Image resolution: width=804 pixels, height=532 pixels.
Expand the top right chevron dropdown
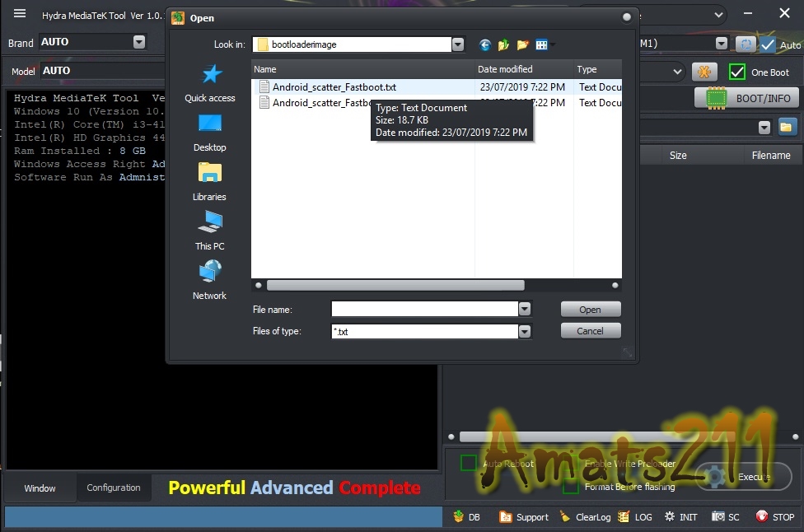coord(719,15)
